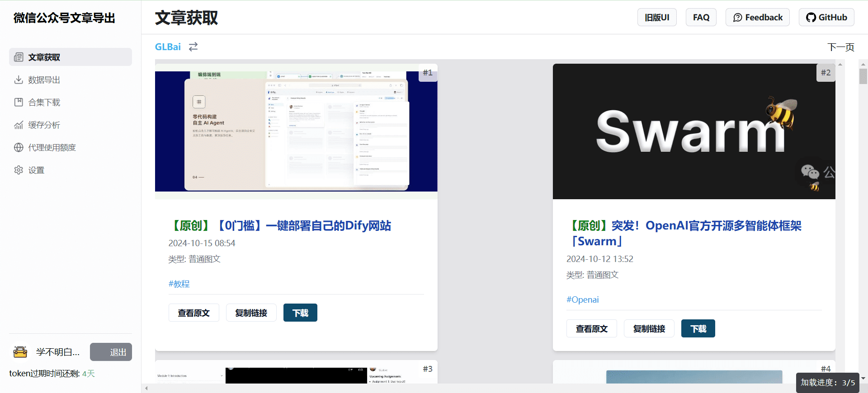Image resolution: width=868 pixels, height=393 pixels.
Task: Click the date 2024-10-15 08:54
Action: (202, 243)
